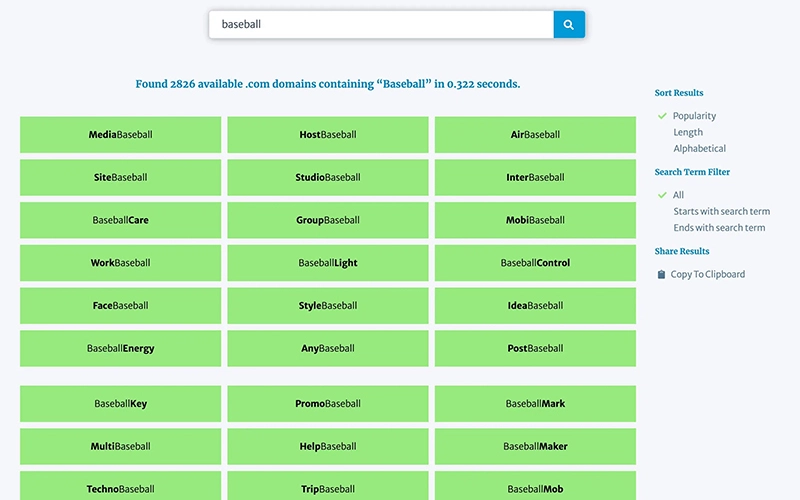Click the clipboard icon beside Copy To Clipboard
800x500 pixels.
pyautogui.click(x=661, y=274)
